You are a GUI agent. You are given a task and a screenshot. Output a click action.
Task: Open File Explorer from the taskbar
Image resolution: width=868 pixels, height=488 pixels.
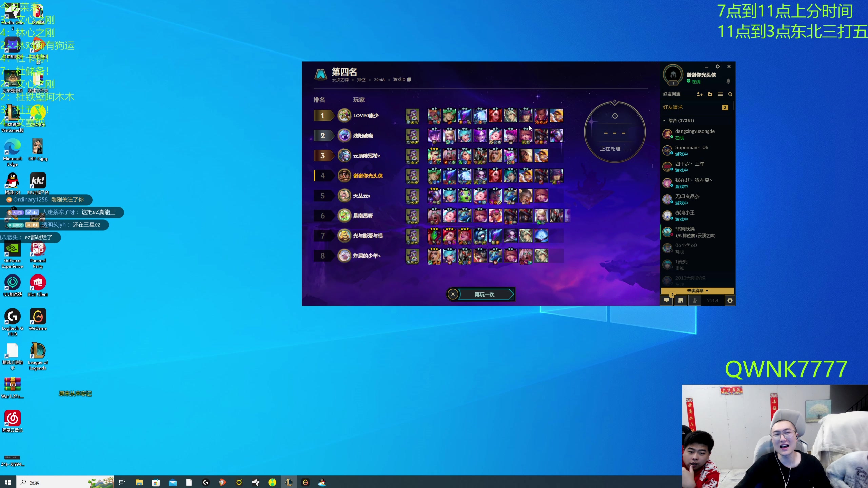pyautogui.click(x=139, y=482)
